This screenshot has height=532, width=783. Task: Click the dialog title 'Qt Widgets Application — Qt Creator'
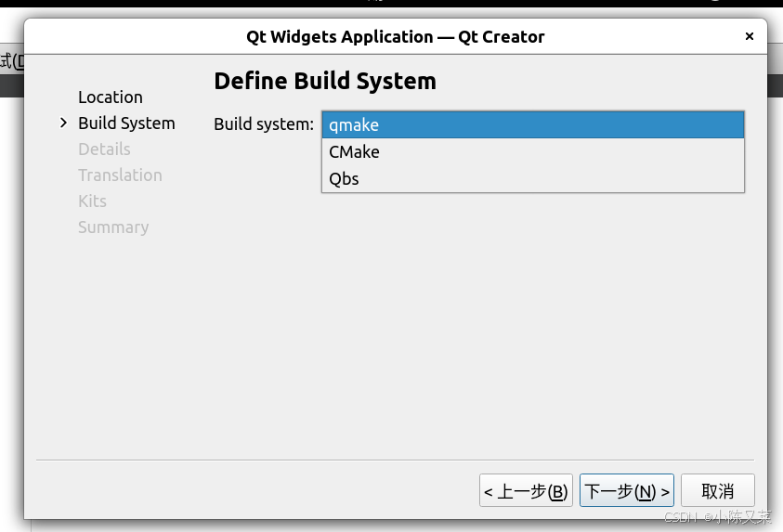click(395, 36)
